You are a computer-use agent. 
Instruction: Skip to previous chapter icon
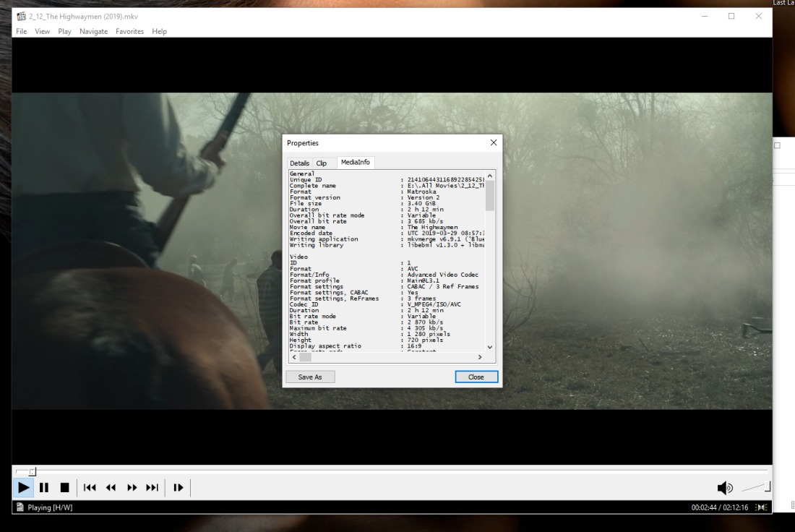[90, 488]
